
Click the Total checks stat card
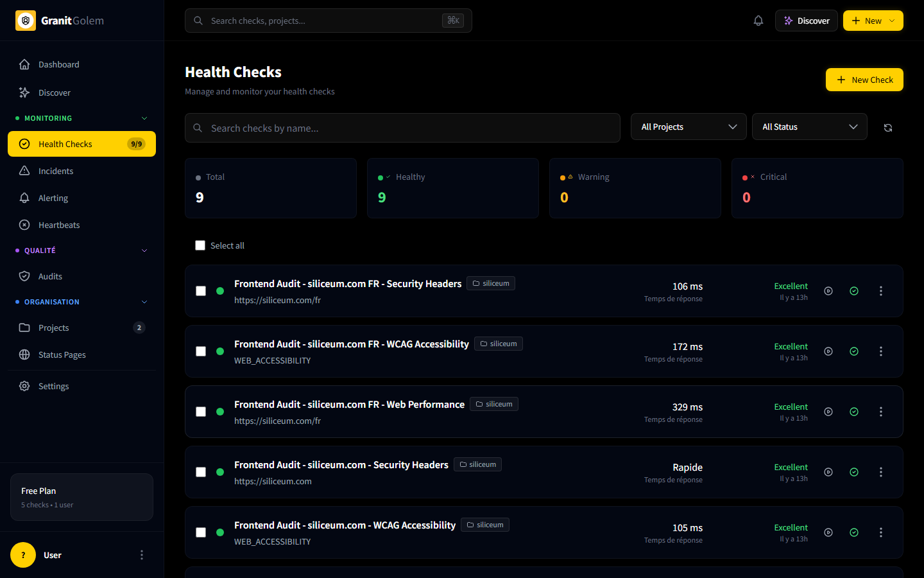[x=271, y=188]
